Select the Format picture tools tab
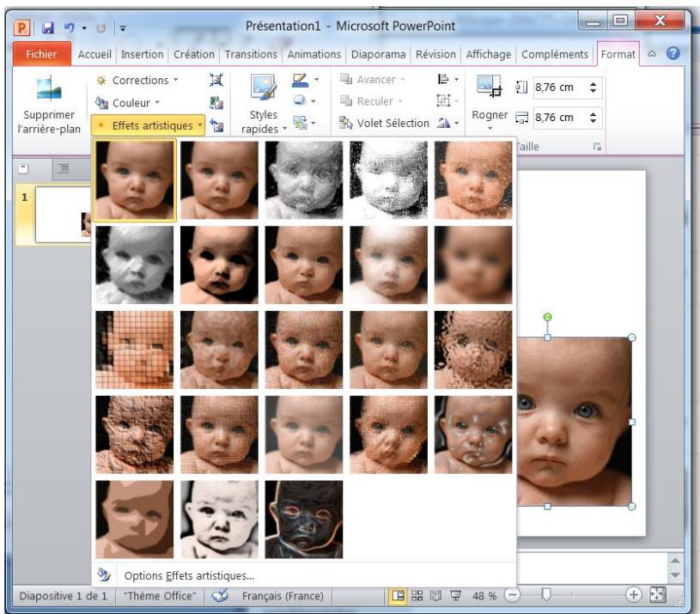The height and width of the screenshot is (614, 700). pyautogui.click(x=618, y=54)
